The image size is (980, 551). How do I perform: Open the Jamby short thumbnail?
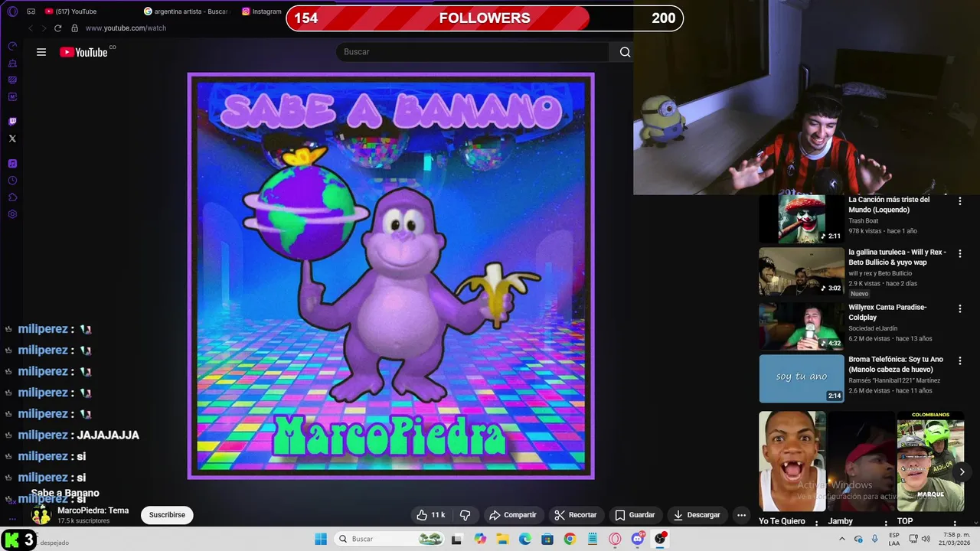pyautogui.click(x=861, y=461)
